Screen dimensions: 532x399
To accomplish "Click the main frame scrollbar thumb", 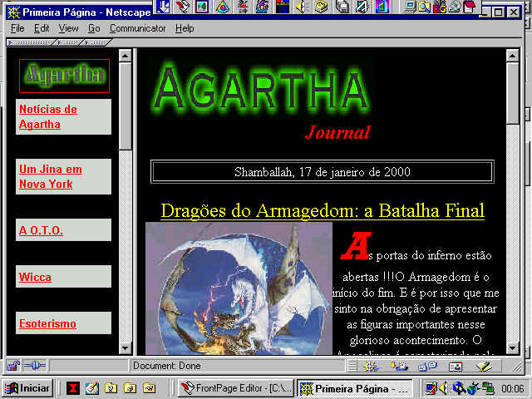I will [512, 93].
